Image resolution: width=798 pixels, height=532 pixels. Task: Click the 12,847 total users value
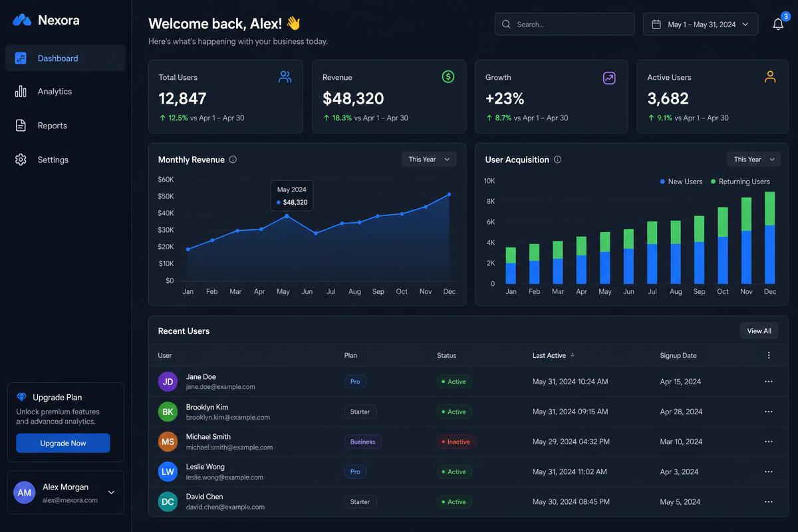[182, 98]
